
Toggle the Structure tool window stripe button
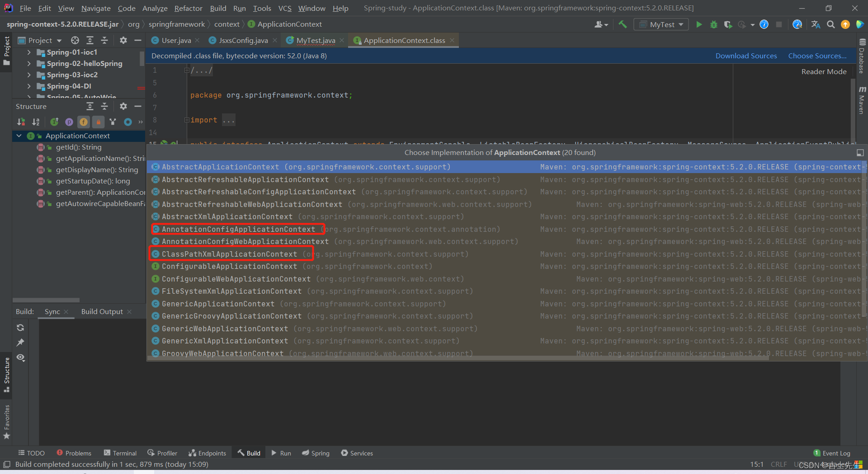pos(6,375)
